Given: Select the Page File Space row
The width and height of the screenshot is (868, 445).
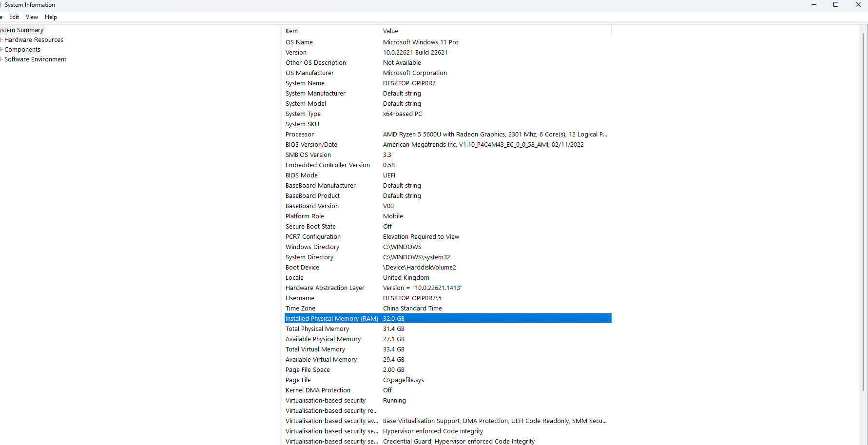Looking at the screenshot, I should 447,370.
